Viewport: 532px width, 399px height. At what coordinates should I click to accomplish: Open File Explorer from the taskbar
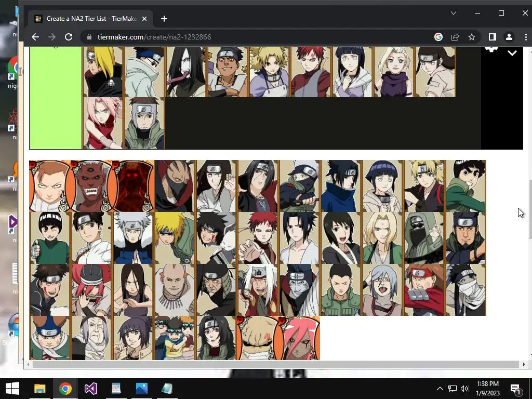click(39, 389)
